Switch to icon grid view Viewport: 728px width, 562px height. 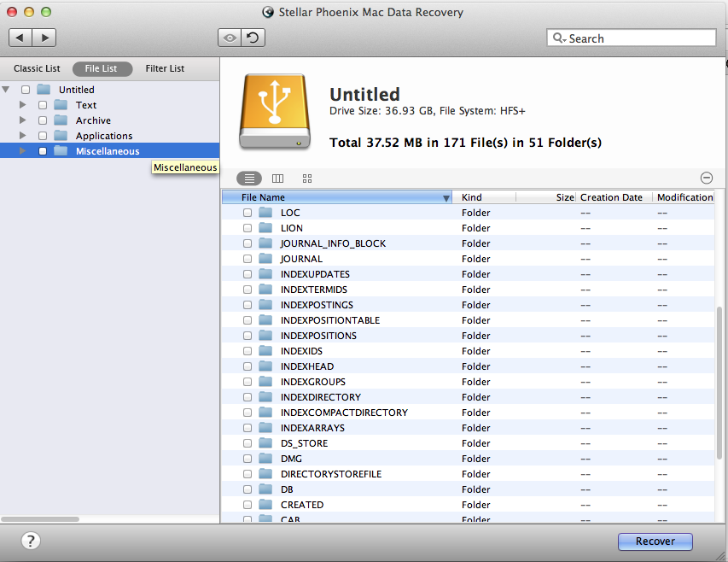tap(307, 179)
